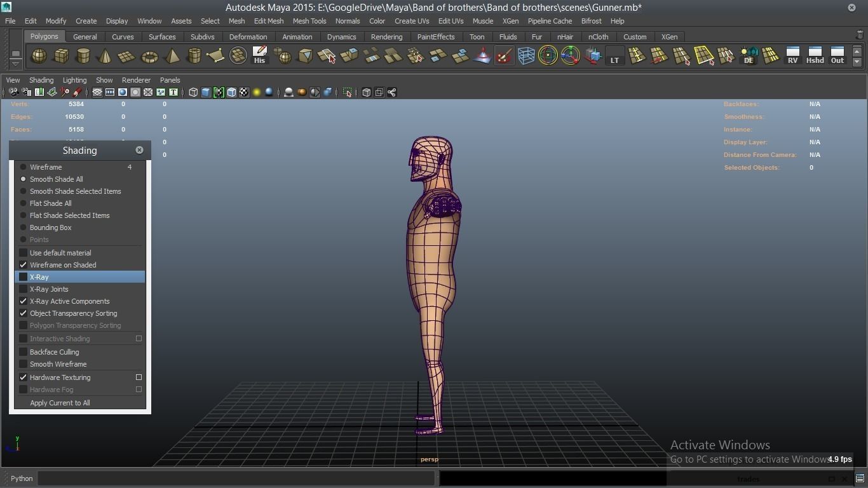Image resolution: width=868 pixels, height=488 pixels.
Task: Open the shelf menu dropdown arrow at left
Action: click(15, 64)
